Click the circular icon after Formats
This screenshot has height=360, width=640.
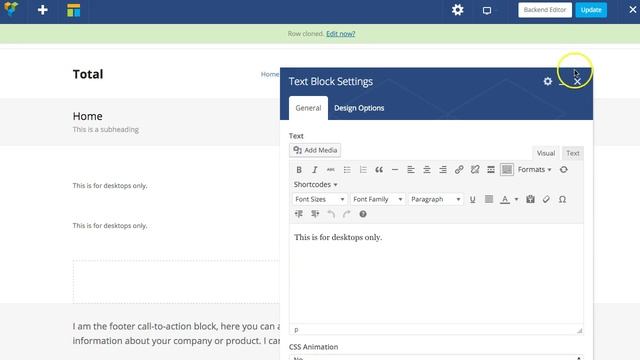pyautogui.click(x=563, y=170)
